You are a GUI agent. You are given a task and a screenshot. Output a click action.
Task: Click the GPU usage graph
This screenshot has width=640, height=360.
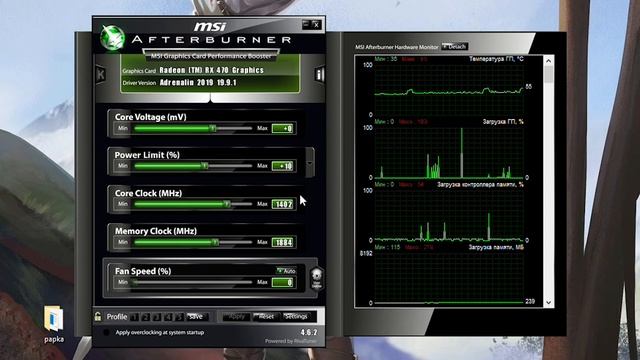tap(449, 153)
